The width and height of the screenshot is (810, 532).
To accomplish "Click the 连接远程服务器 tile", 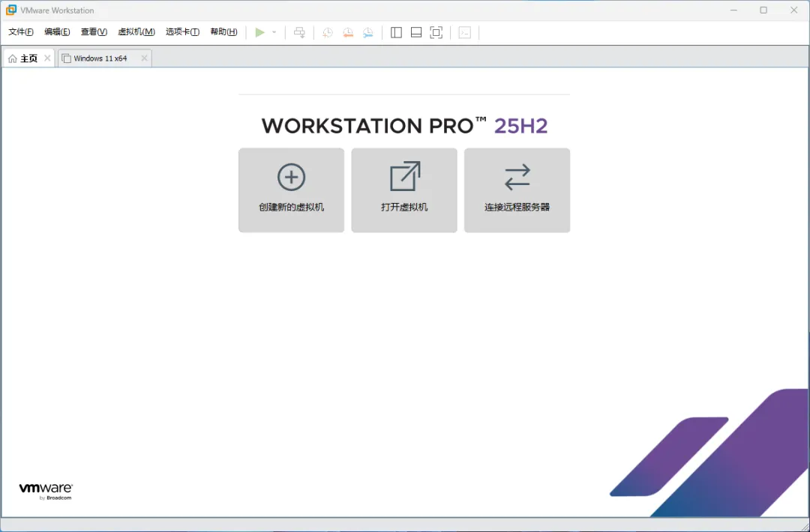I will (517, 190).
